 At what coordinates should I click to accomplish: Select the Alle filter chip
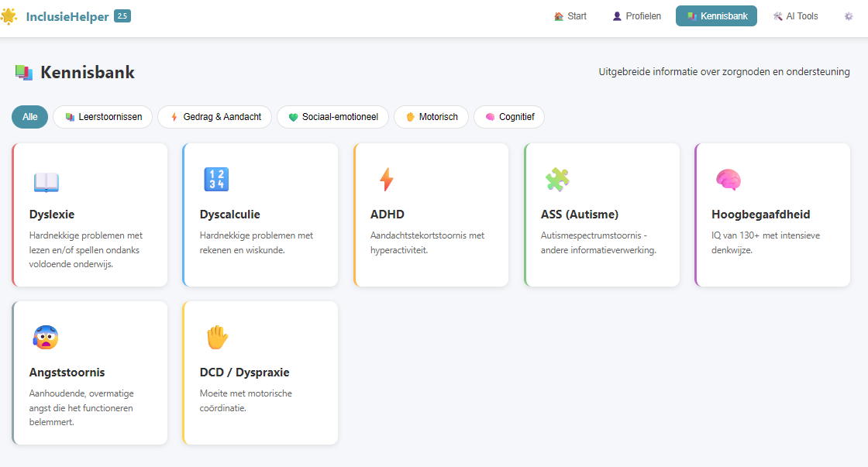[x=29, y=117]
